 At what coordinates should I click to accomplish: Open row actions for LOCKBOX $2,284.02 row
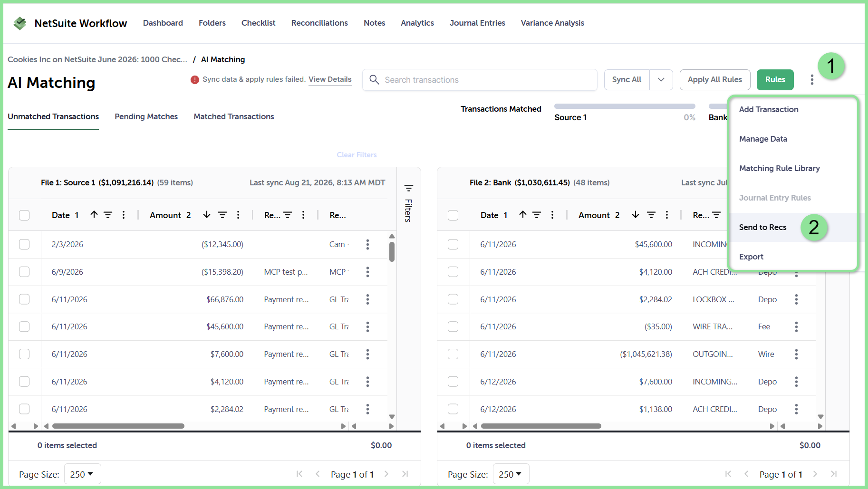[x=796, y=299]
